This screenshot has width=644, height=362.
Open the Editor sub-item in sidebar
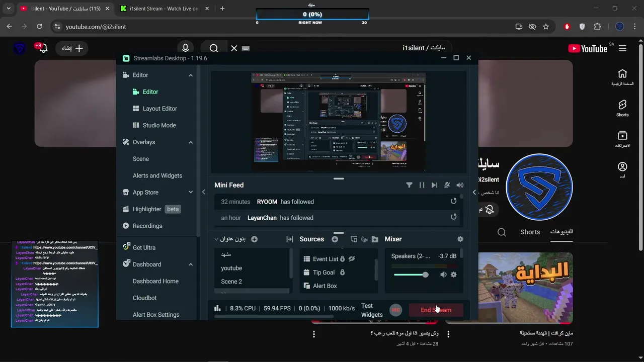(145, 92)
